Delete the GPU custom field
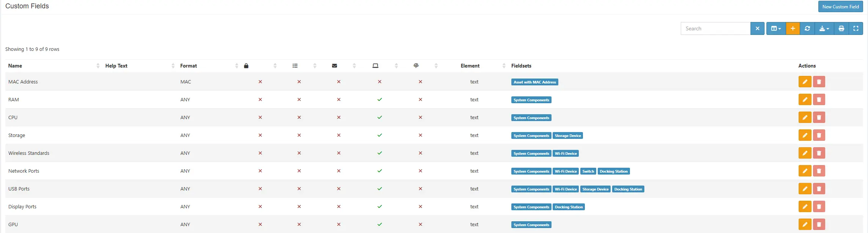 [x=819, y=224]
